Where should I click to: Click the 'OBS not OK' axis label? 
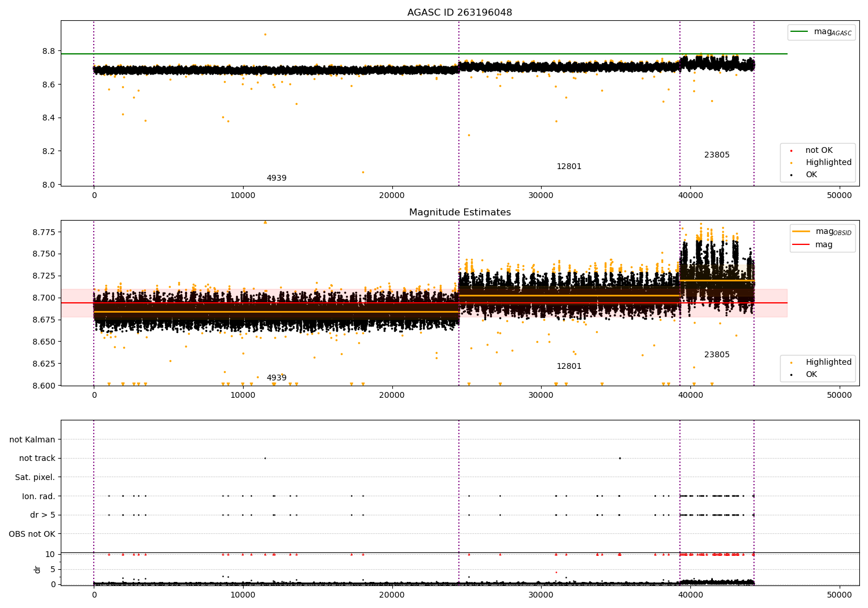(32, 534)
